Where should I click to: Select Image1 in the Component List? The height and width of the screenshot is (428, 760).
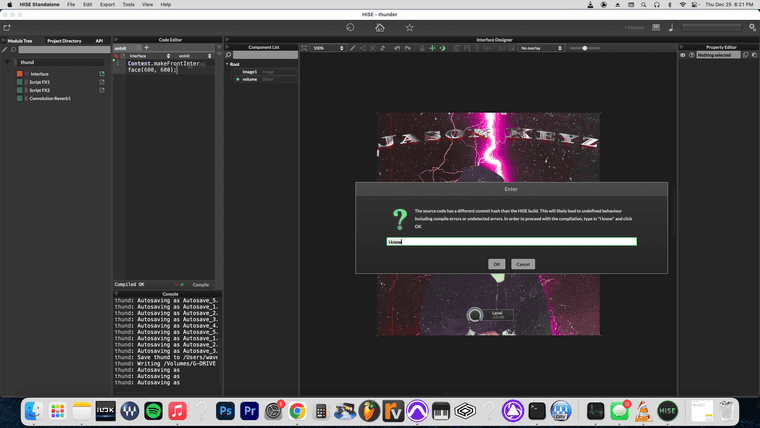tap(265, 72)
